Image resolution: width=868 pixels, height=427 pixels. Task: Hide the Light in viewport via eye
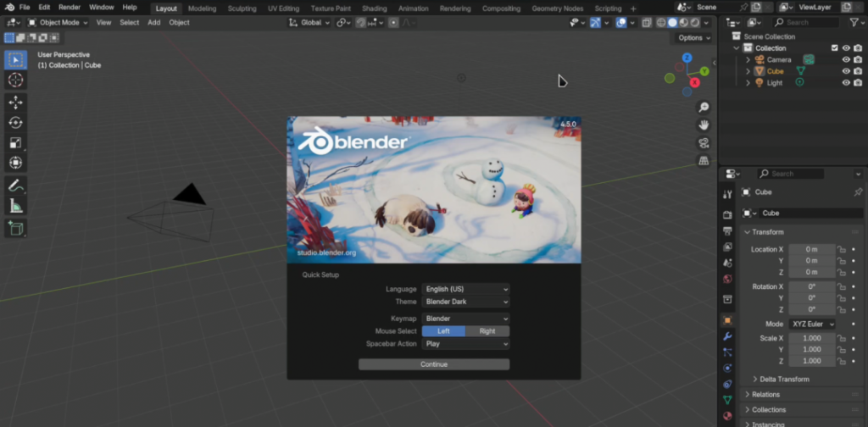pos(846,83)
